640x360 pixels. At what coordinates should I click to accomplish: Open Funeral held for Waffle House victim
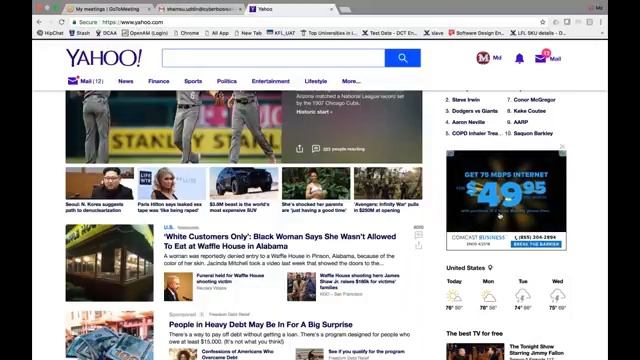pyautogui.click(x=230, y=278)
